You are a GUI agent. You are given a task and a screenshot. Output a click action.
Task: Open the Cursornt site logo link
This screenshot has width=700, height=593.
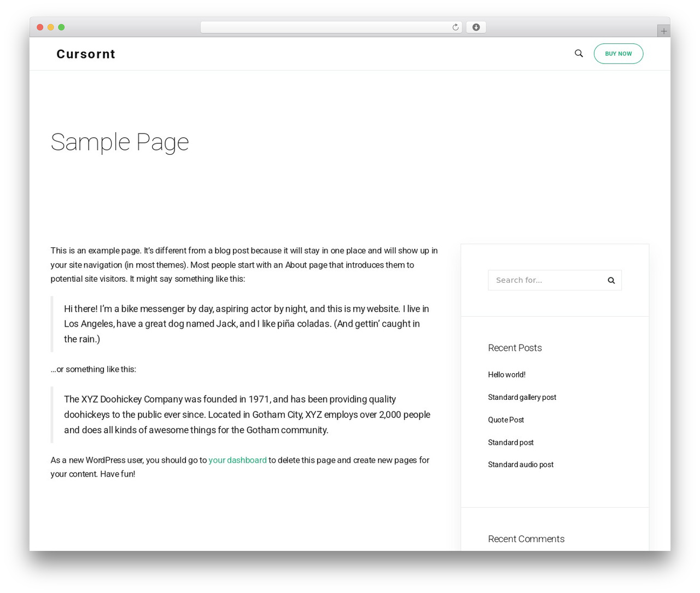86,54
